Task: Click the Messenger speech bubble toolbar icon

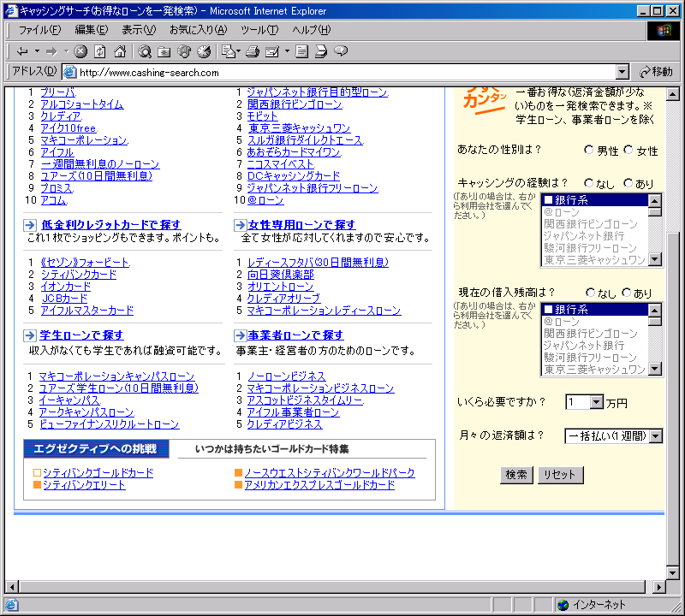Action: [341, 51]
